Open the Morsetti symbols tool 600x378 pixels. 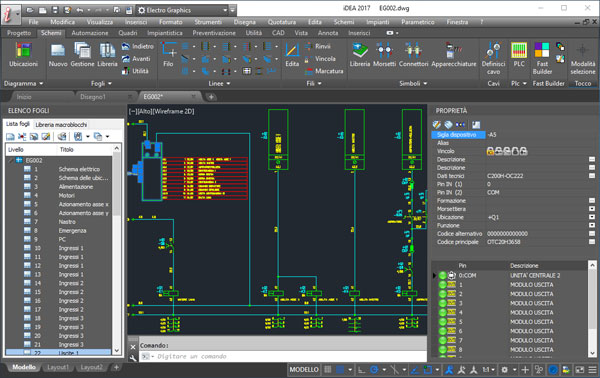coord(384,55)
